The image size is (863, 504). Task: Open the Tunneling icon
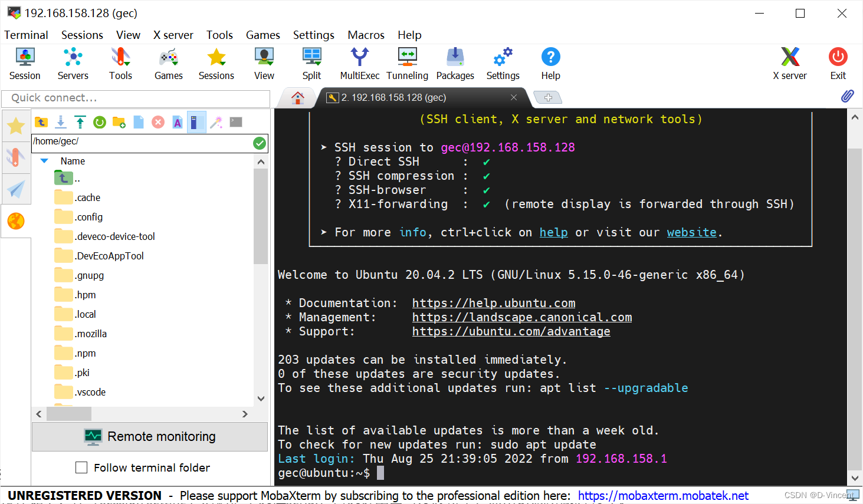point(408,64)
